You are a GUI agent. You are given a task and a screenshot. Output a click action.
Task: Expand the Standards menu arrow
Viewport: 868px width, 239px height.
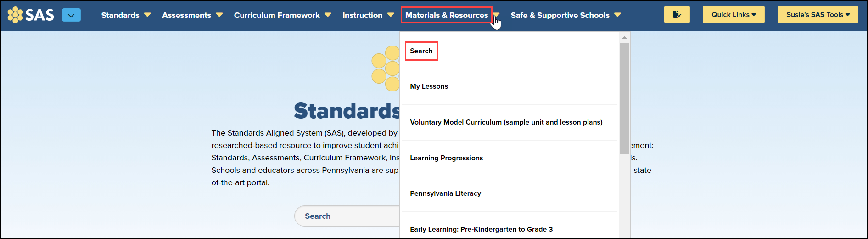click(147, 15)
